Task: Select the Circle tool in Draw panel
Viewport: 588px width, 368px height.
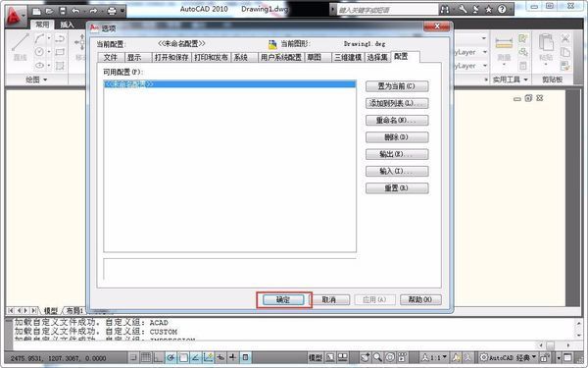Action: [39, 52]
